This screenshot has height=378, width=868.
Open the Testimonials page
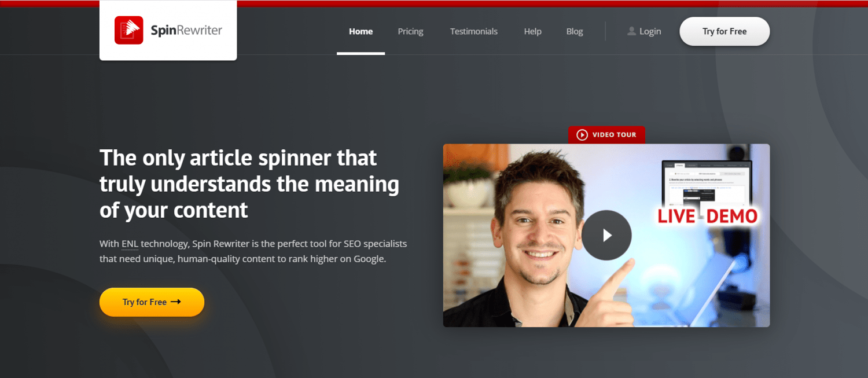tap(474, 31)
